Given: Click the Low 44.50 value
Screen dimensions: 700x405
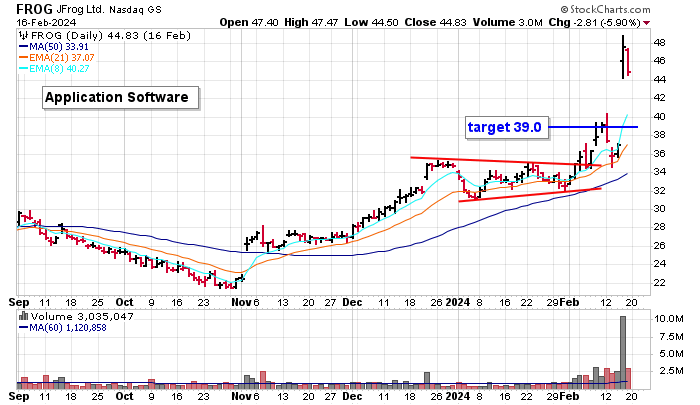Looking at the screenshot, I should (x=371, y=22).
